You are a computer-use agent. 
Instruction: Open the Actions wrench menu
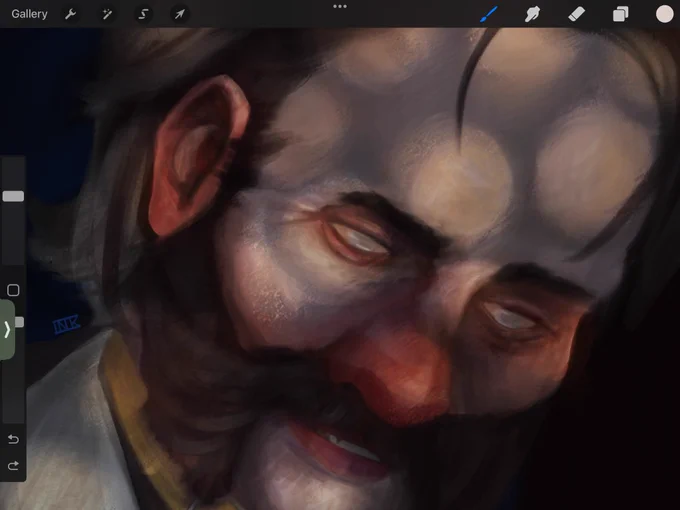(x=70, y=14)
